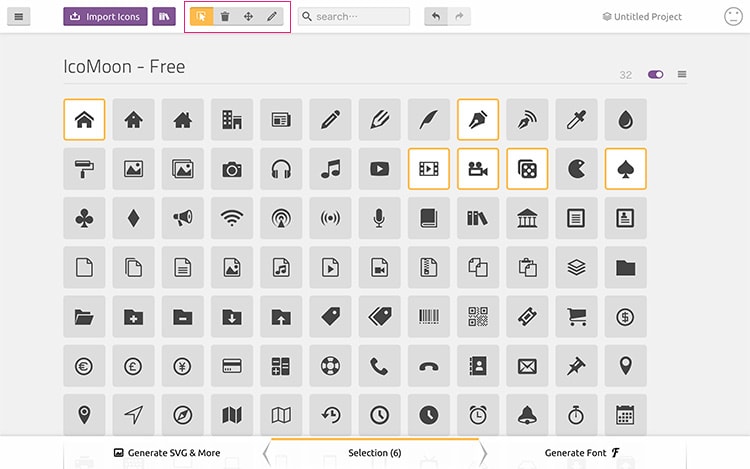Select the office building icon
This screenshot has width=750, height=469.
pyautogui.click(x=232, y=120)
